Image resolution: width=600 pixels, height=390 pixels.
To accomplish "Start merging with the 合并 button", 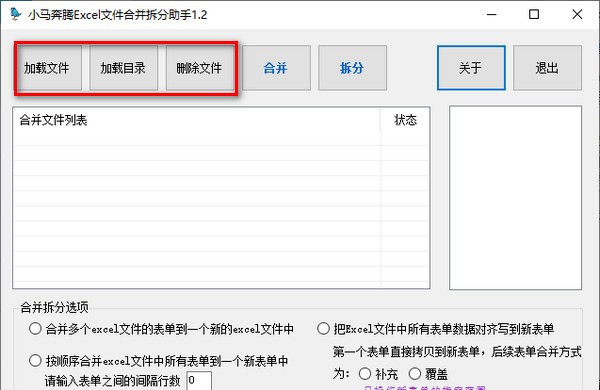I will 276,68.
